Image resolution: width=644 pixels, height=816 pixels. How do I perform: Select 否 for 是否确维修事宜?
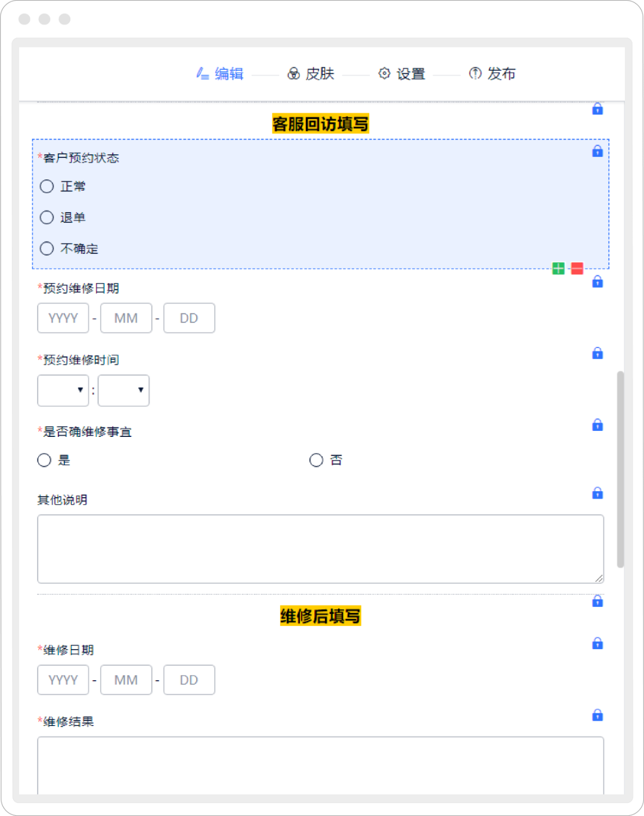[x=316, y=460]
